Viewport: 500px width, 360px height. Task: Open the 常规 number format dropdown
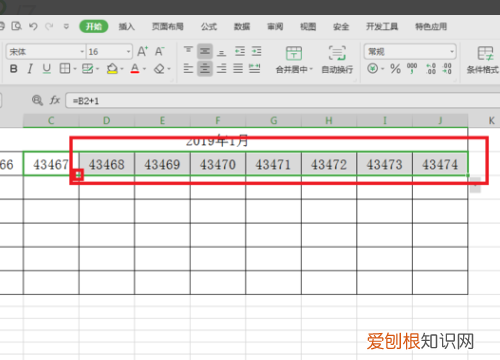pyautogui.click(x=410, y=52)
